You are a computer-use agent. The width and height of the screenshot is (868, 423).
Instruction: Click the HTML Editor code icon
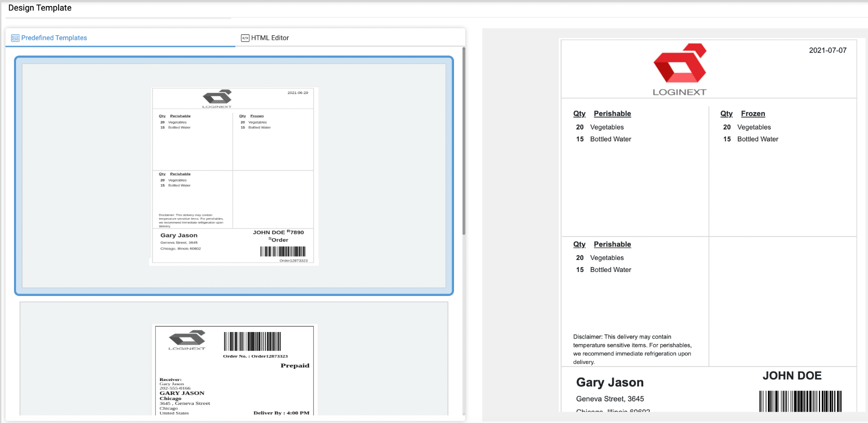pos(245,38)
